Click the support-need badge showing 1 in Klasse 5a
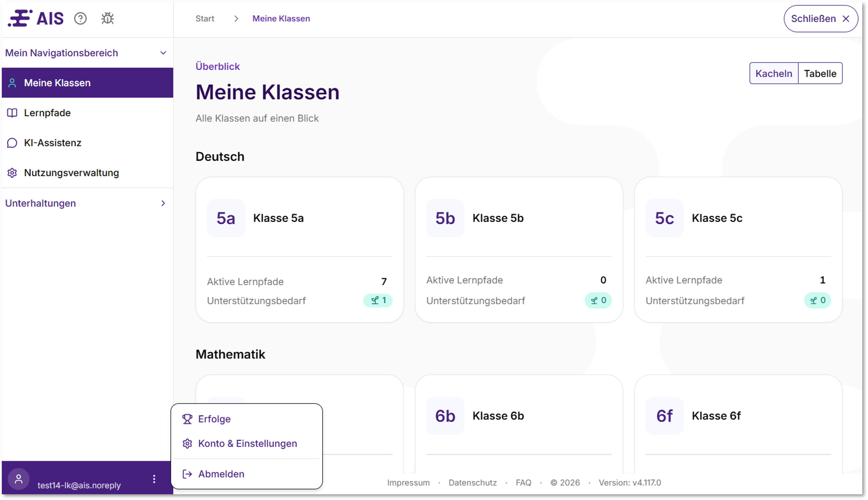Viewport: 868px width, 500px height. 378,300
